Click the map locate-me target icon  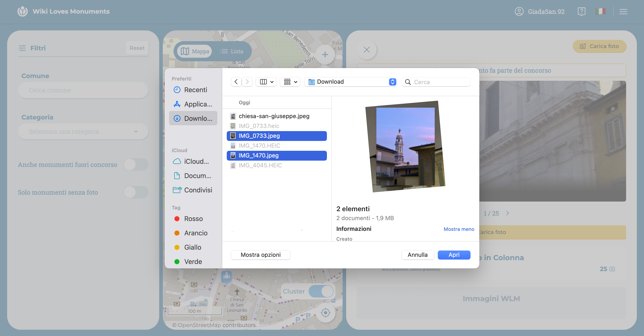pyautogui.click(x=325, y=313)
